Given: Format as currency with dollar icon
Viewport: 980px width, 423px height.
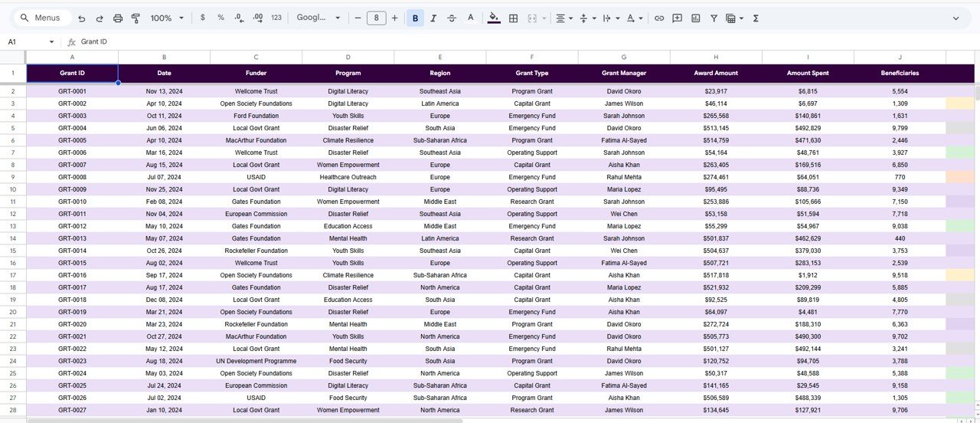Looking at the screenshot, I should (x=202, y=18).
